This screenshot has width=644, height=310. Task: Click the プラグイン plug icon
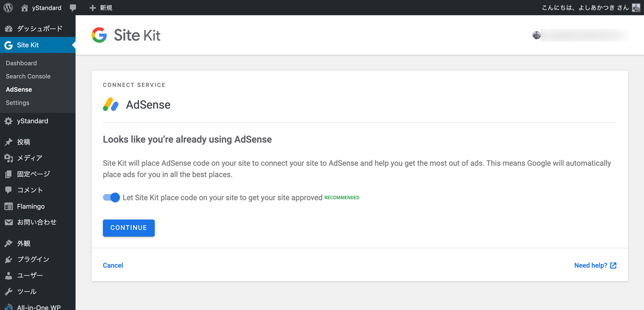pos(8,259)
